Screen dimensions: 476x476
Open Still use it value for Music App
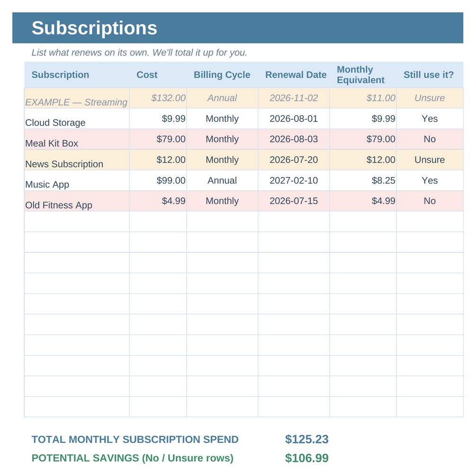click(430, 181)
